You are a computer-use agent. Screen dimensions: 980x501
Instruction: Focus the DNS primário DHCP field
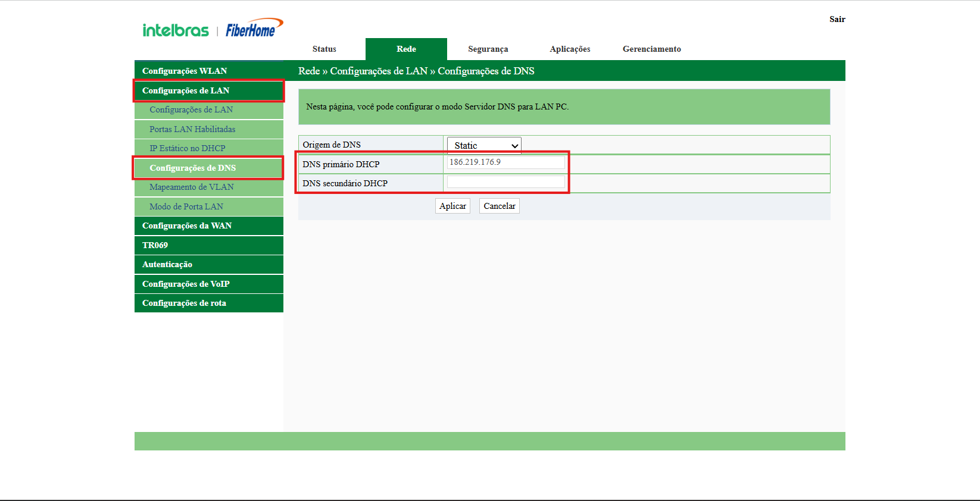(505, 162)
